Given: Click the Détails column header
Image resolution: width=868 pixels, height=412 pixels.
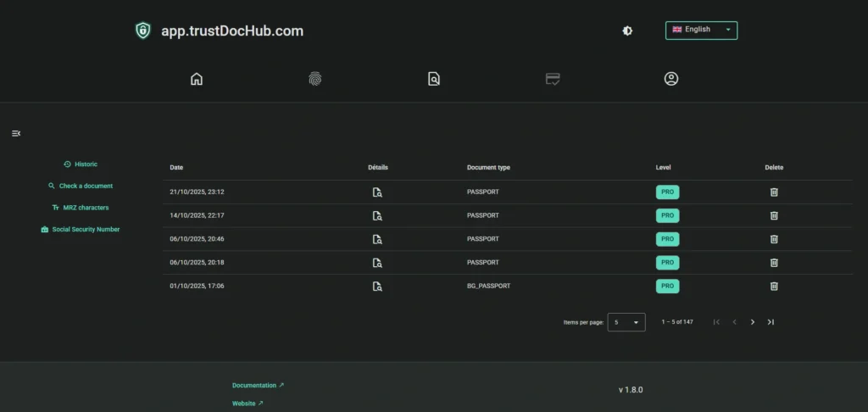Looking at the screenshot, I should click(x=378, y=167).
